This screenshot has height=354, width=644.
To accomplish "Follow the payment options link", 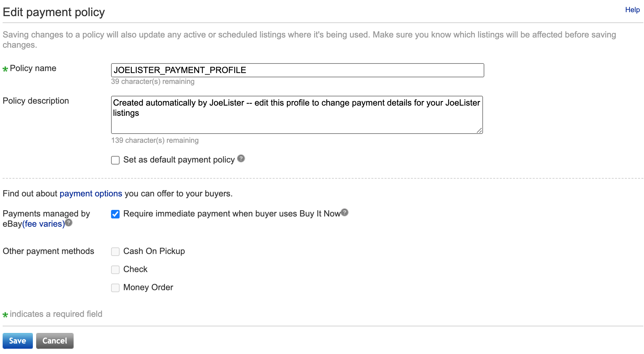I will (x=91, y=193).
